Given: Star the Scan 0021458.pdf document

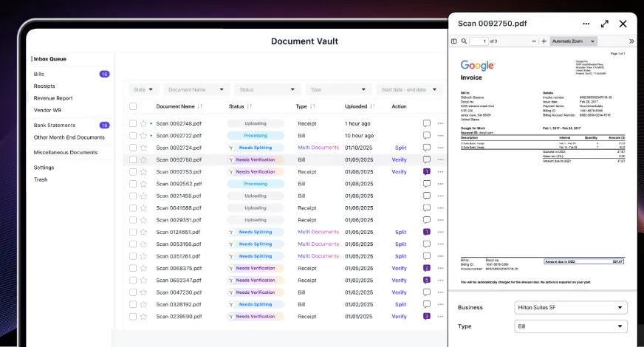Looking at the screenshot, I should pos(143,196).
